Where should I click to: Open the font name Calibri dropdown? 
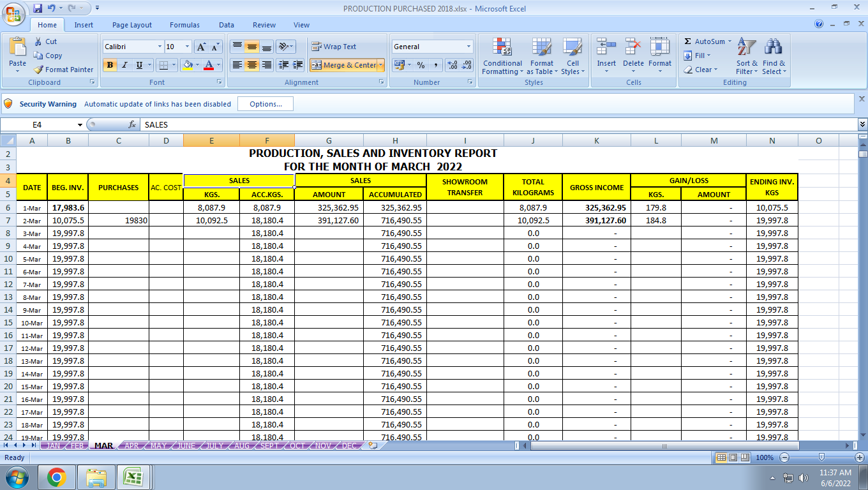pos(160,47)
